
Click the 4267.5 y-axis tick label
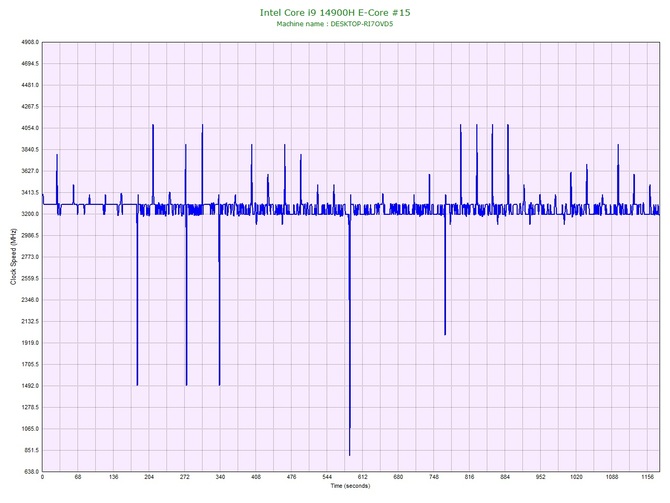[x=30, y=107]
